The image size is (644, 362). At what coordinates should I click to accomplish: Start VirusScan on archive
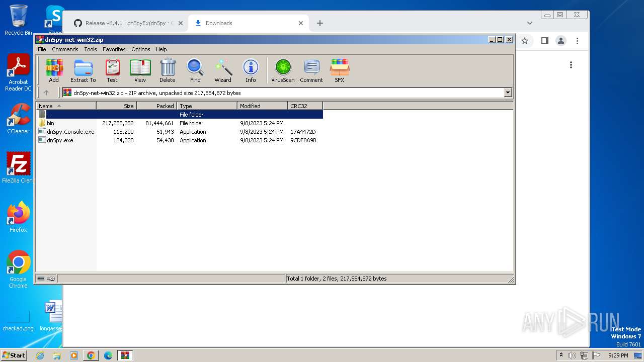[283, 70]
